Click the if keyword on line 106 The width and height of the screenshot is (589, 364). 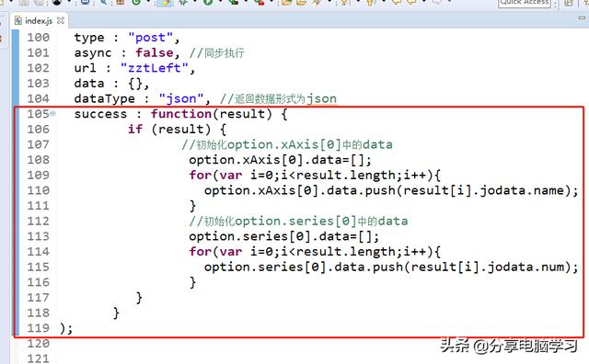coord(135,129)
